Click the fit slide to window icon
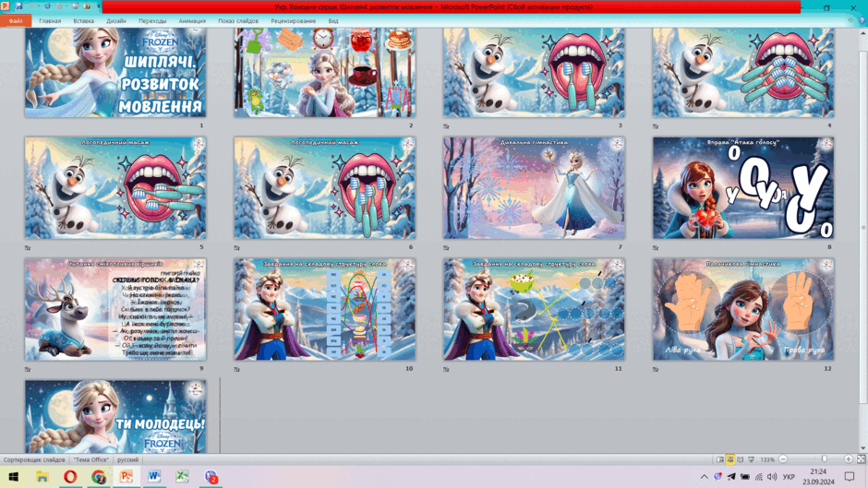The width and height of the screenshot is (868, 488). pyautogui.click(x=862, y=459)
